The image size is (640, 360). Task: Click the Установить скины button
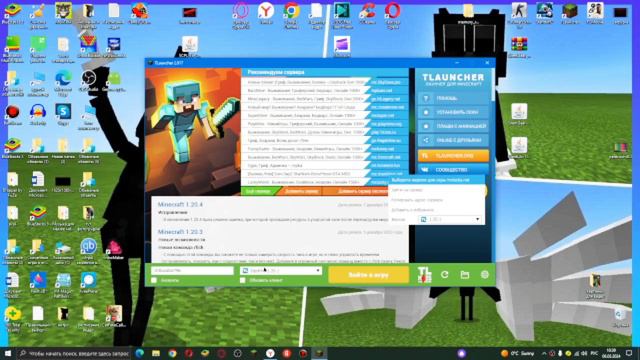click(x=453, y=112)
